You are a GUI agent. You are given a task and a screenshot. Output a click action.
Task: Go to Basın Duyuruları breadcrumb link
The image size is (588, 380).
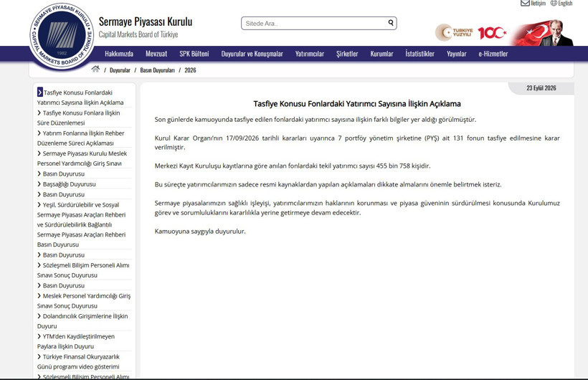158,70
